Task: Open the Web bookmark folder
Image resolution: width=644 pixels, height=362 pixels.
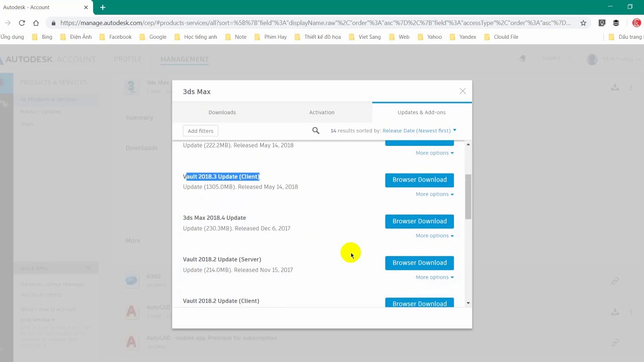Action: coord(398,37)
